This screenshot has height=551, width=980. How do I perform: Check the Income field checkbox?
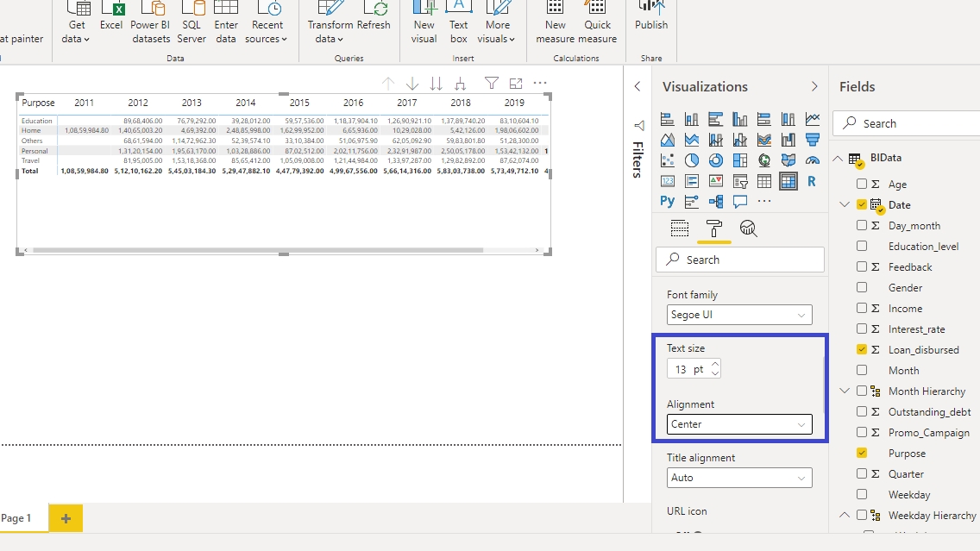point(862,309)
